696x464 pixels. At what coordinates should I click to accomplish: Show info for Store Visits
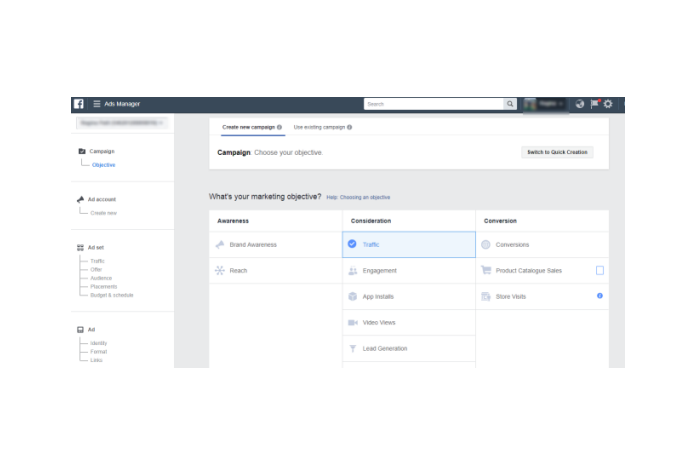pos(600,296)
